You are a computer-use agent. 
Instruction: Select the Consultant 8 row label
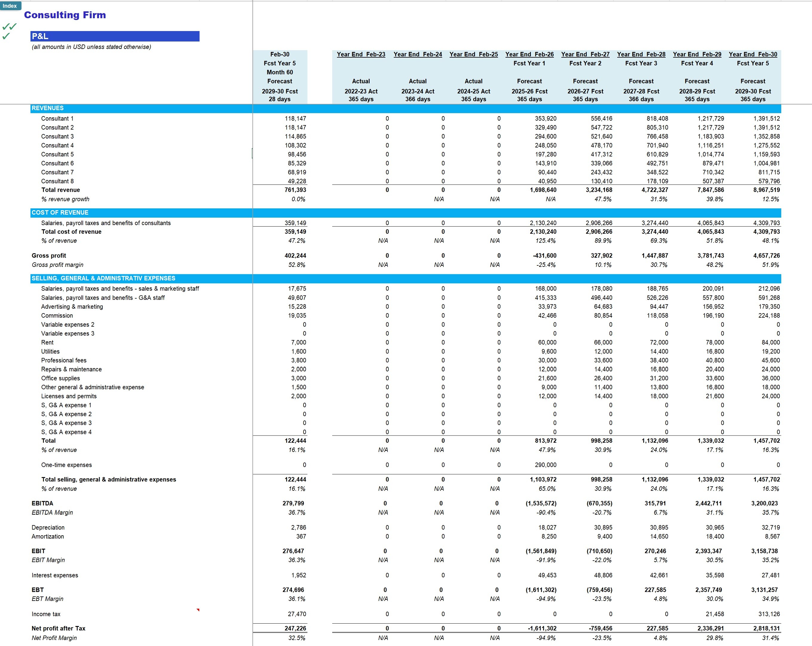point(57,181)
